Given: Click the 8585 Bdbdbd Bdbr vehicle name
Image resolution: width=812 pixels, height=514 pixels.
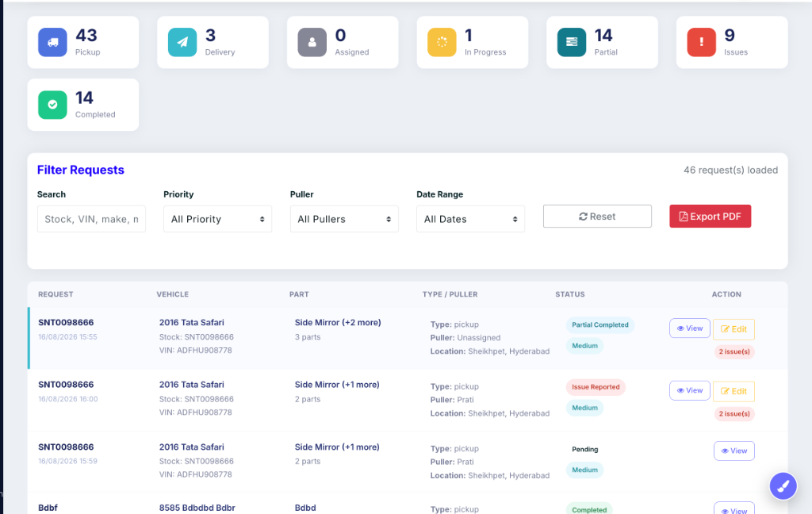Looking at the screenshot, I should tap(197, 508).
